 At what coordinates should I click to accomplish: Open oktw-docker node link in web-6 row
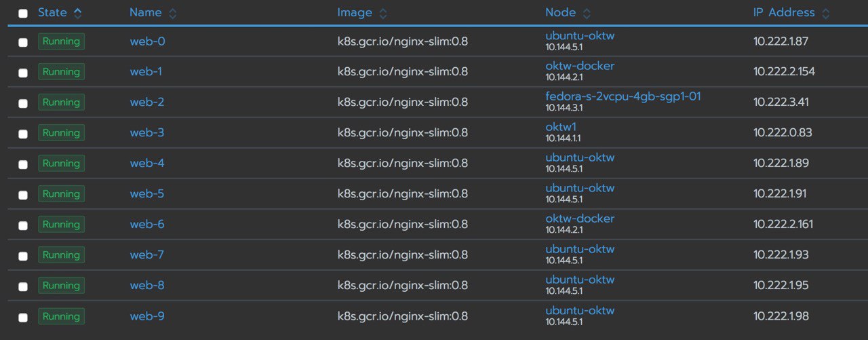click(580, 219)
